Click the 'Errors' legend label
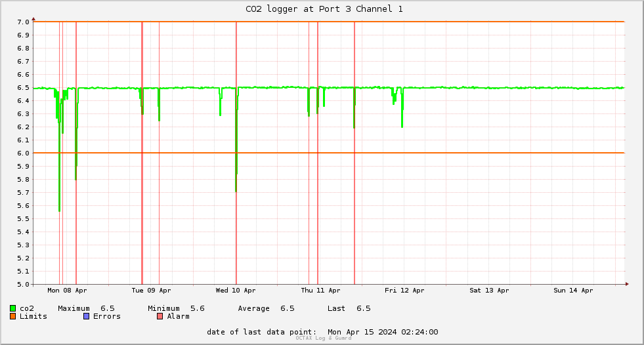The height and width of the screenshot is (345, 644). (107, 316)
